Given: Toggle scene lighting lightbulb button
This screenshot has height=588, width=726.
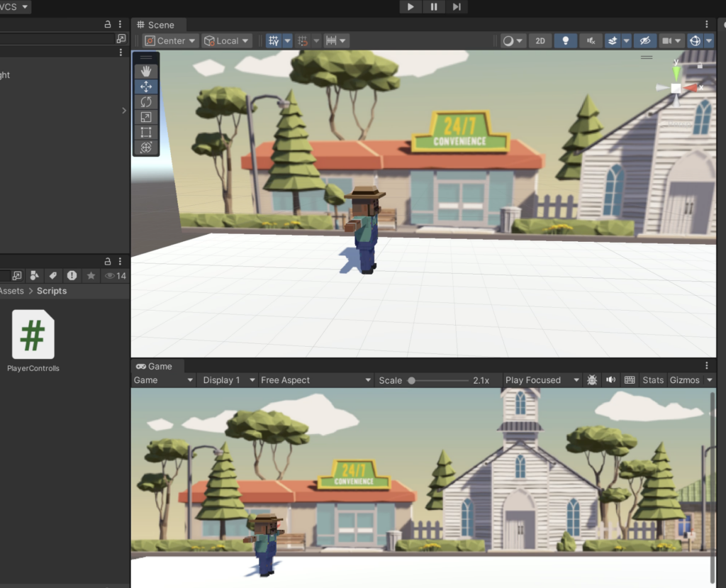Looking at the screenshot, I should [x=565, y=41].
